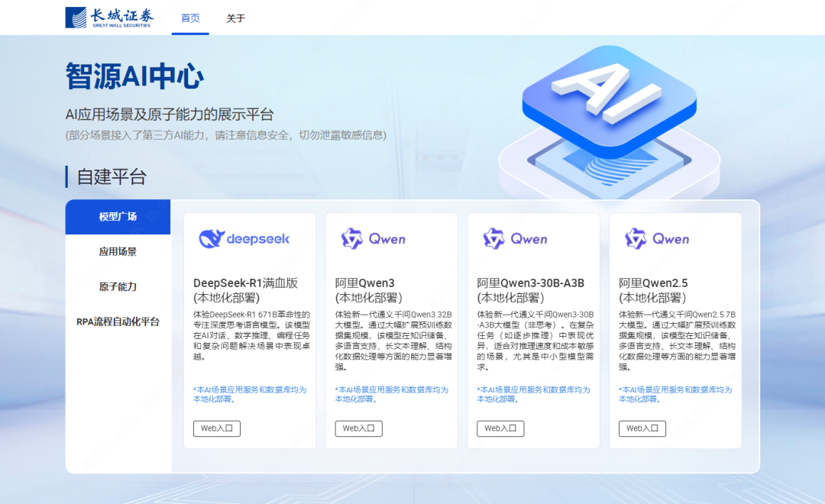The height and width of the screenshot is (504, 825).
Task: Click the Qwen logo on Qwen3-30B-A3B card
Action: (515, 239)
